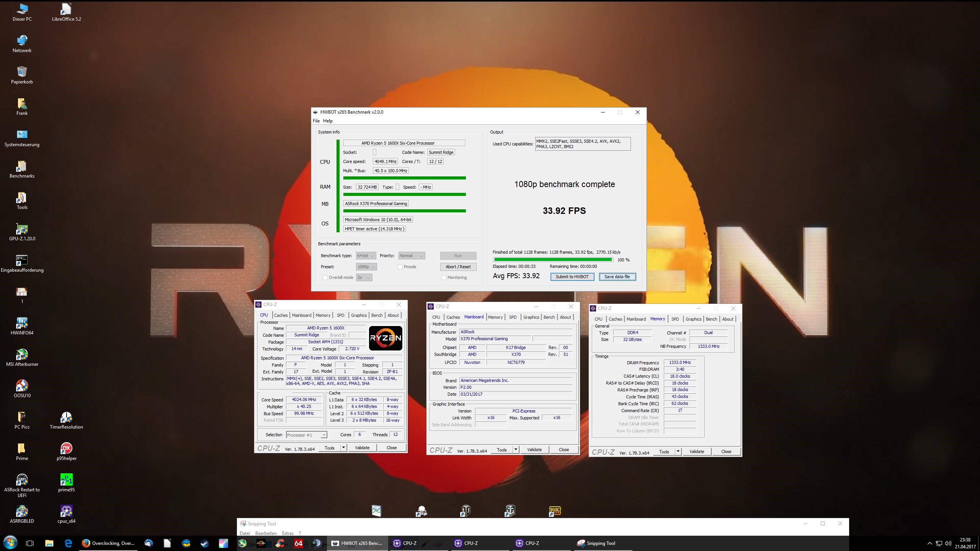Click the green benchmark progress bar
Screen dimensions: 980x551
tap(553, 259)
